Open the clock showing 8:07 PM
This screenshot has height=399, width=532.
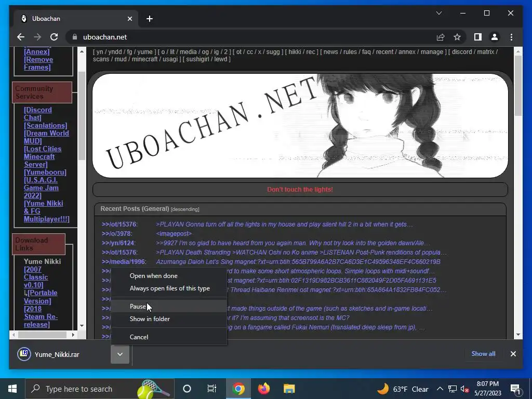pyautogui.click(x=487, y=389)
